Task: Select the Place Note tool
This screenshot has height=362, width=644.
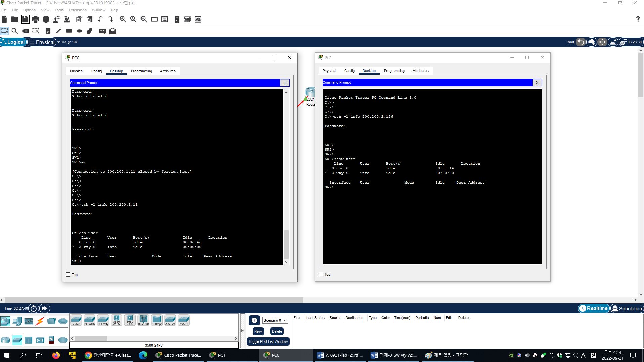Action: coord(48,31)
